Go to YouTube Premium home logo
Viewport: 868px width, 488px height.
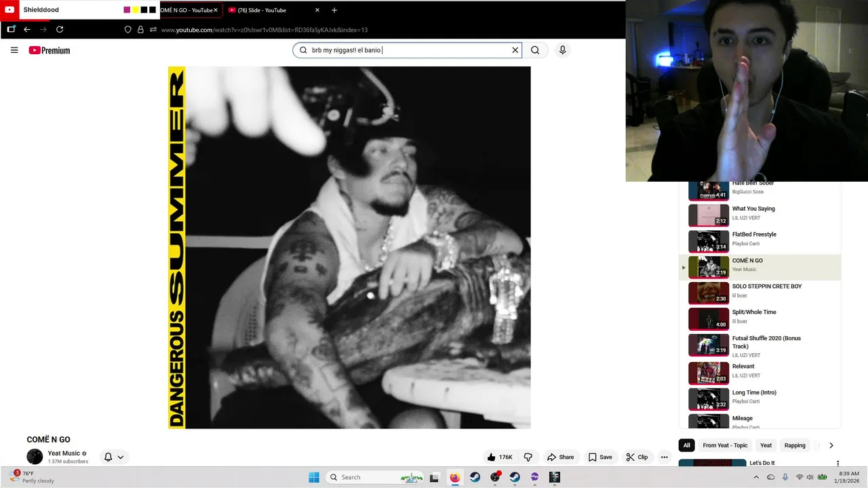pyautogui.click(x=50, y=50)
